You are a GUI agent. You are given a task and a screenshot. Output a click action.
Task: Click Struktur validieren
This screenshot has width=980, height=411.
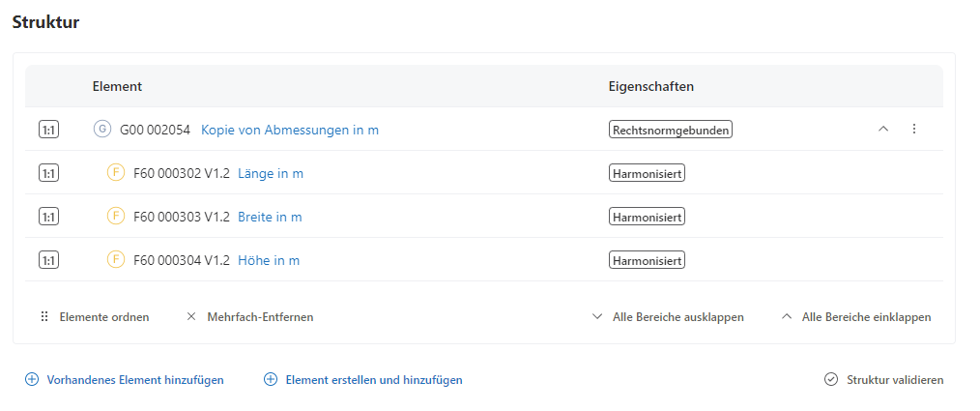tap(884, 380)
